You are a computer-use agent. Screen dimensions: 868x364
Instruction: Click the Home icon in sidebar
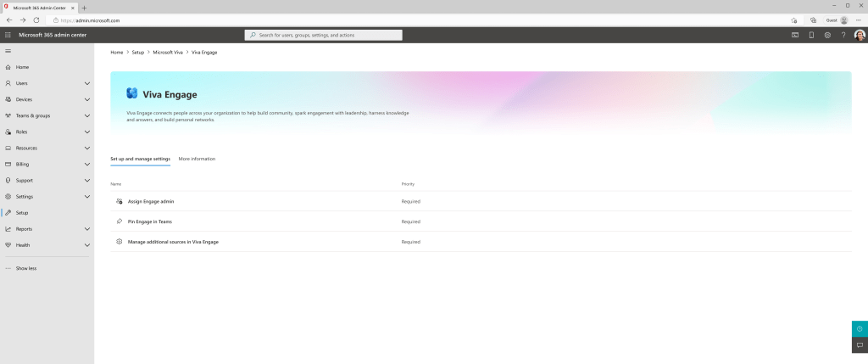[8, 67]
